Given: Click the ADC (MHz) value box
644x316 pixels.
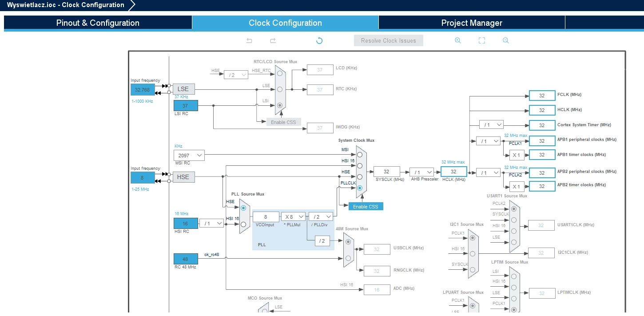Looking at the screenshot, I should point(377,290).
